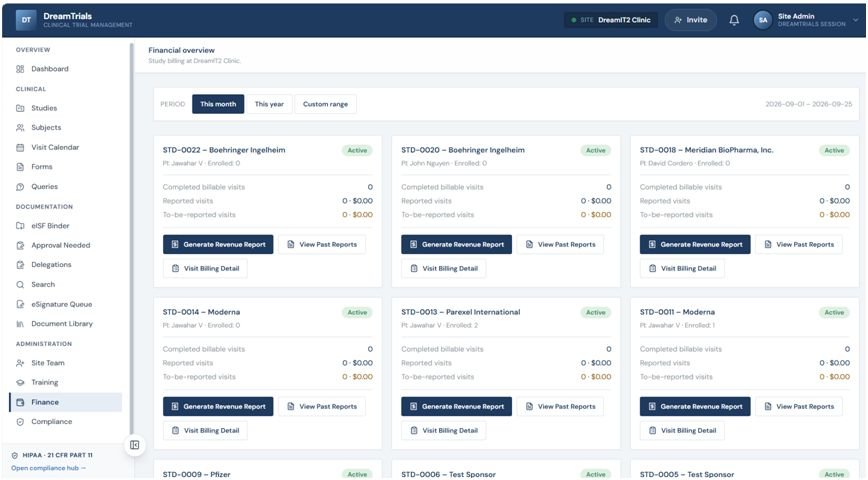Click the Training graduation cap icon
The image size is (868, 480).
tap(20, 383)
